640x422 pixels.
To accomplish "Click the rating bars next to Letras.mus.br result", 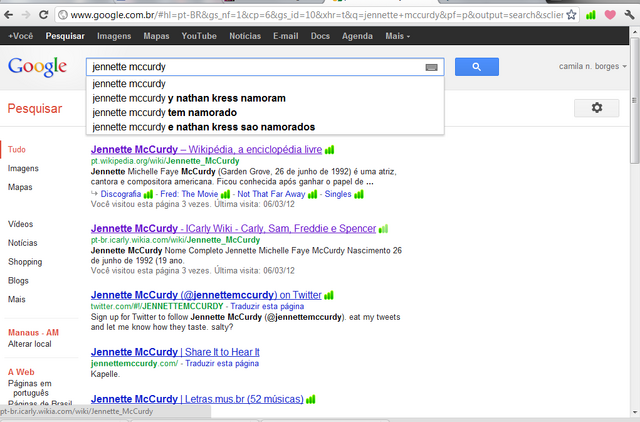I will (311, 399).
